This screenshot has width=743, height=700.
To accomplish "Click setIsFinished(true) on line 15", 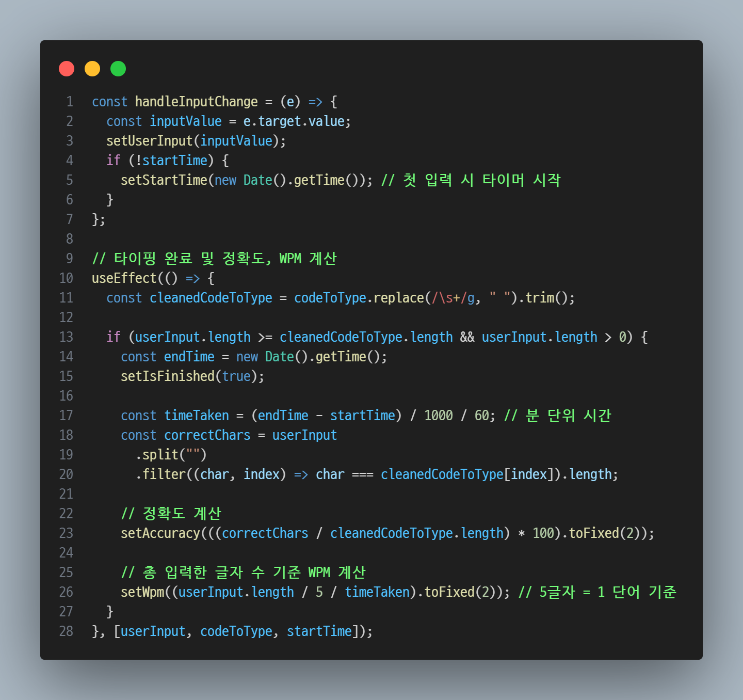I will (189, 376).
